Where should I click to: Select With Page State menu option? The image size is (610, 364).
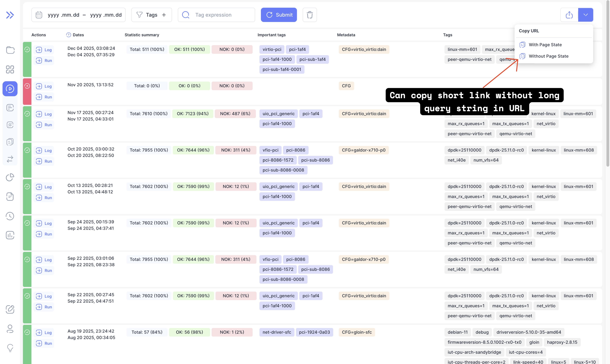click(x=545, y=45)
